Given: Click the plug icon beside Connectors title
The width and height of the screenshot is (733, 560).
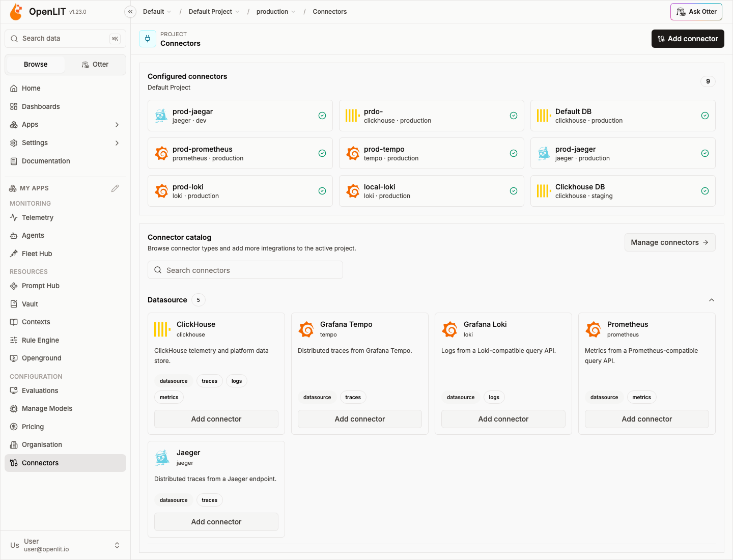Looking at the screenshot, I should 148,39.
